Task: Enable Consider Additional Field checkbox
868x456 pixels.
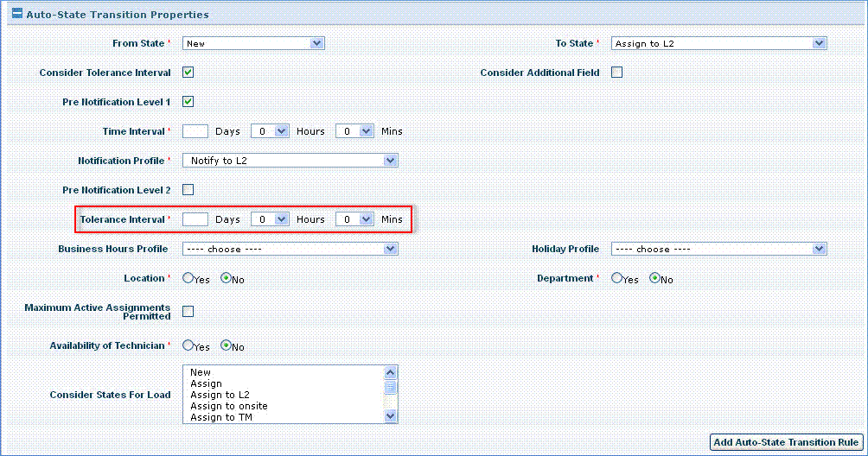Action: point(616,73)
